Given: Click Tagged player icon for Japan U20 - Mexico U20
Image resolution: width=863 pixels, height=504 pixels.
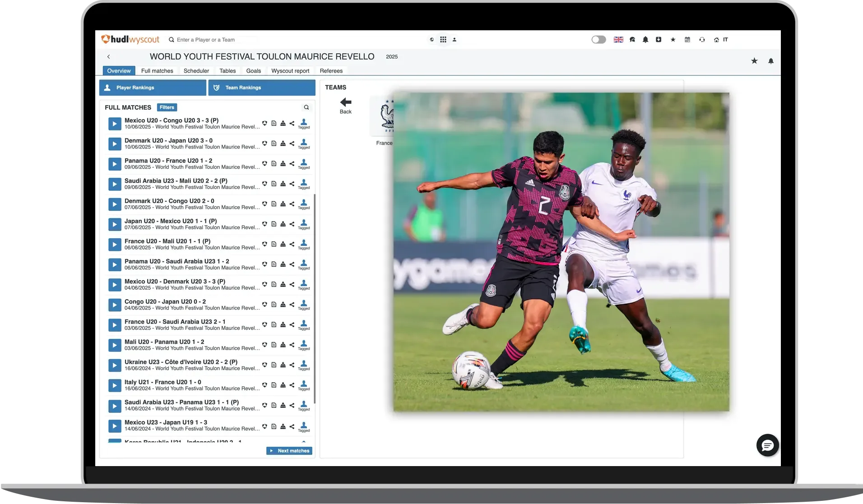Looking at the screenshot, I should pyautogui.click(x=304, y=224).
